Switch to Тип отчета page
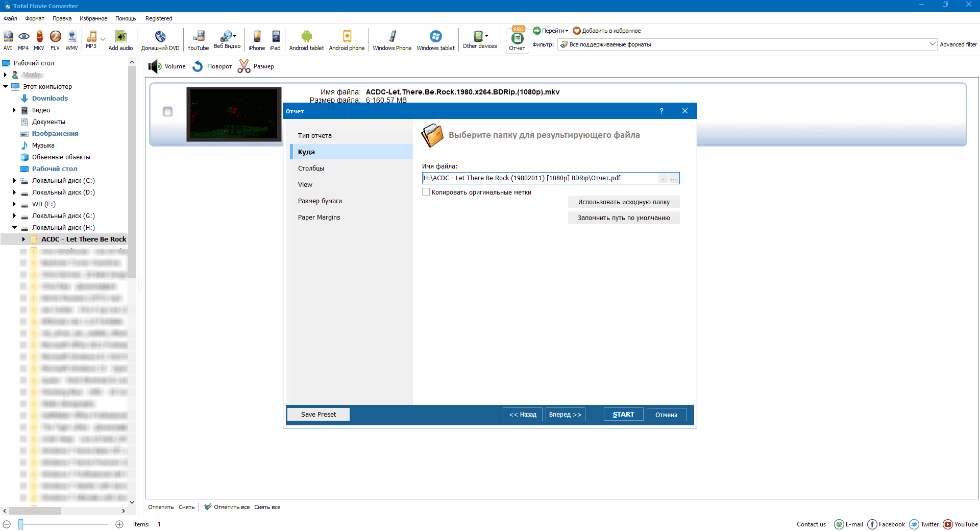The height and width of the screenshot is (531, 980). click(351, 135)
